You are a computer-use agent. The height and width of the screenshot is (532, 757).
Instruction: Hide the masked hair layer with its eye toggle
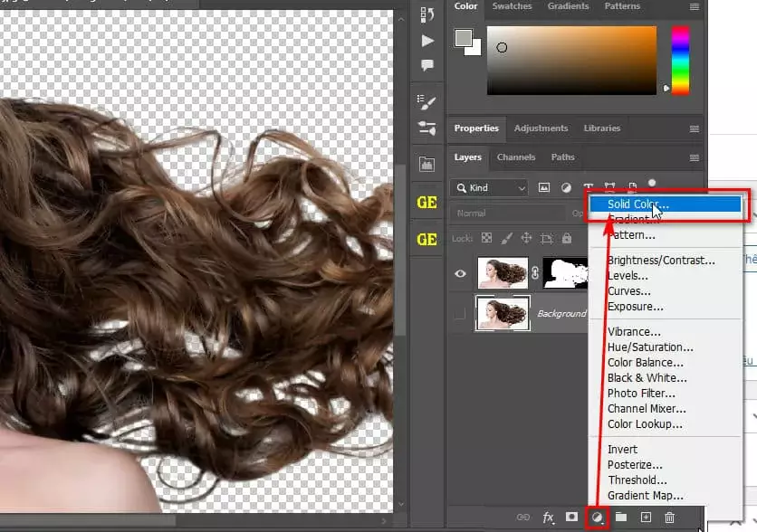pyautogui.click(x=461, y=272)
